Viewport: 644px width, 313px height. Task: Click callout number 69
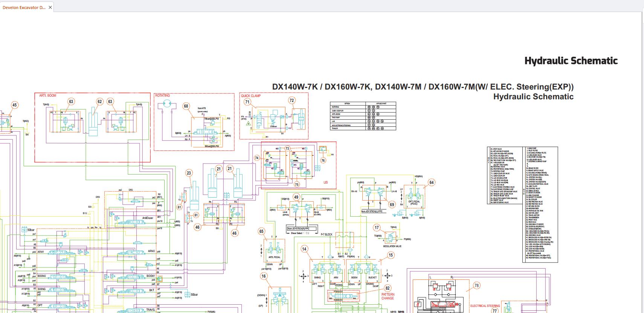click(x=392, y=205)
